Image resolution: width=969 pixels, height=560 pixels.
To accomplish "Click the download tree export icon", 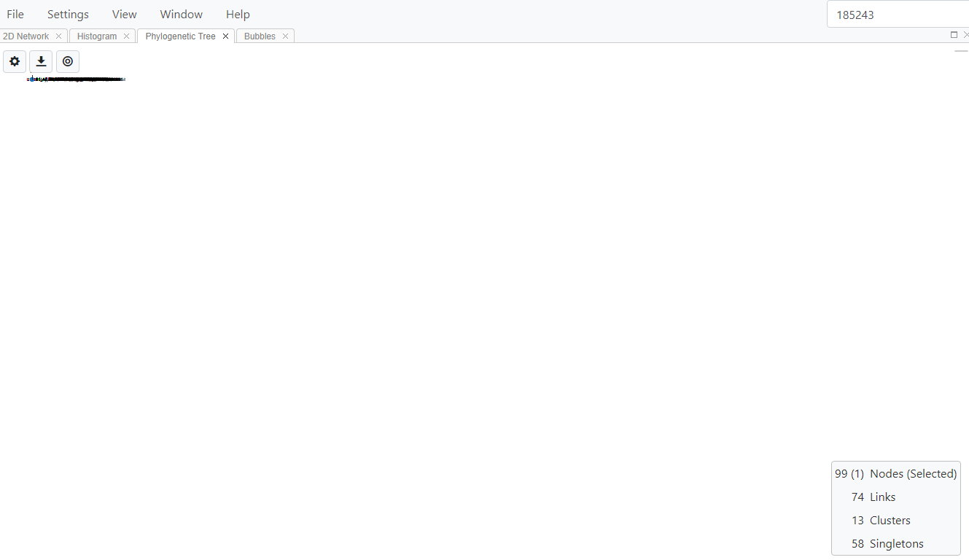I will pyautogui.click(x=41, y=61).
